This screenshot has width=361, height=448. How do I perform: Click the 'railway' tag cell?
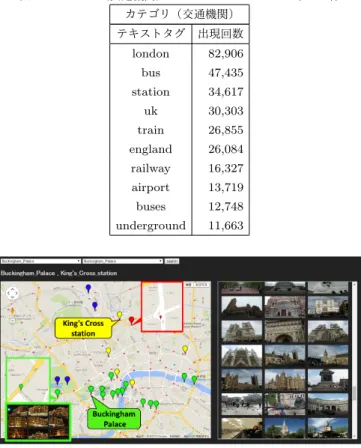pos(151,168)
